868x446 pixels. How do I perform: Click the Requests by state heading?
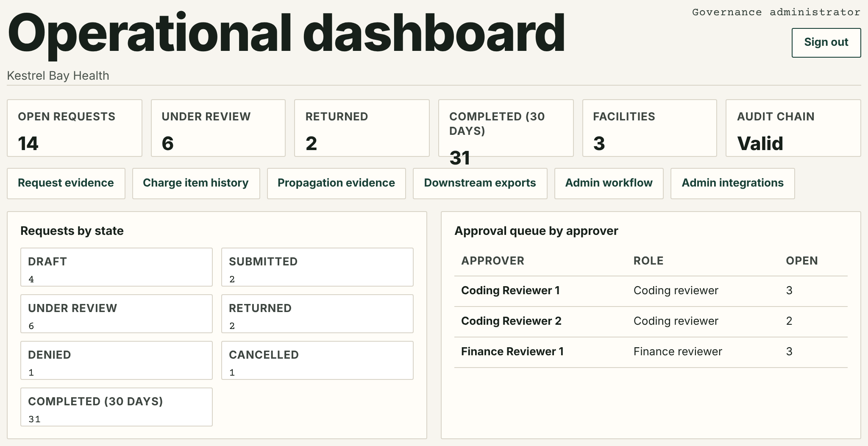(x=72, y=231)
